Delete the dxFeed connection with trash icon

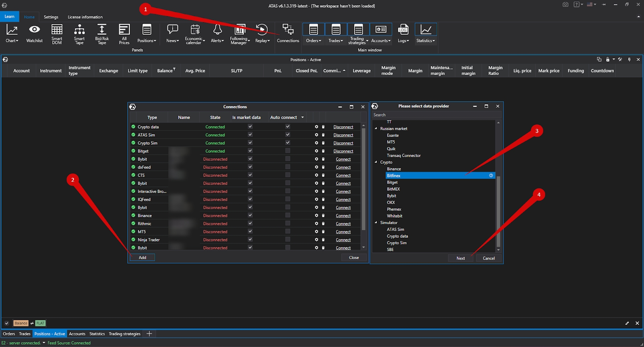click(323, 167)
